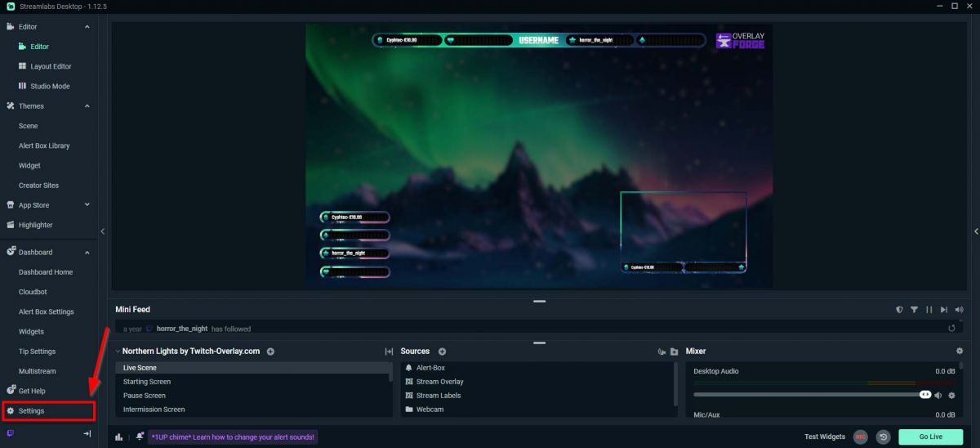980x448 pixels.
Task: Skip the current alert in Mini Feed
Action: (944, 310)
